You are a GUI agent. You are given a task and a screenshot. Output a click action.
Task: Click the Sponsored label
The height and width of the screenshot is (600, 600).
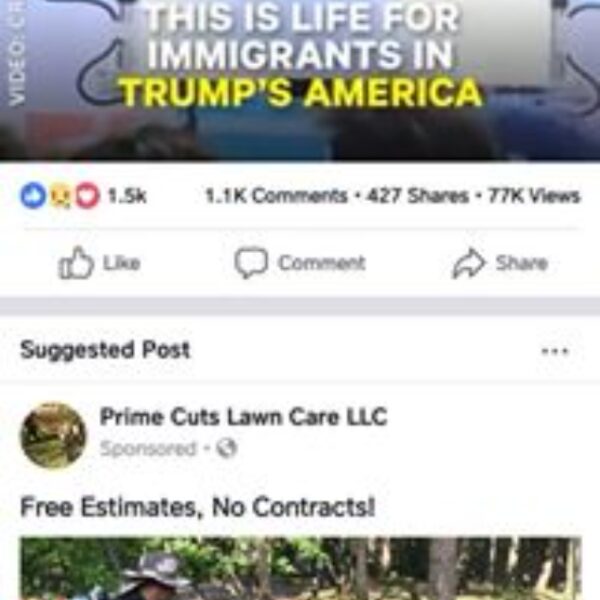148,448
